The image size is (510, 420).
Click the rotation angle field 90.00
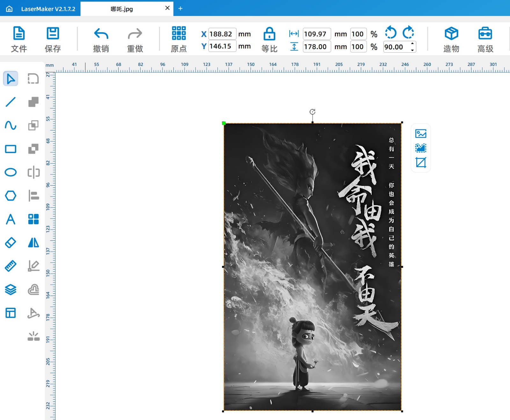[396, 47]
